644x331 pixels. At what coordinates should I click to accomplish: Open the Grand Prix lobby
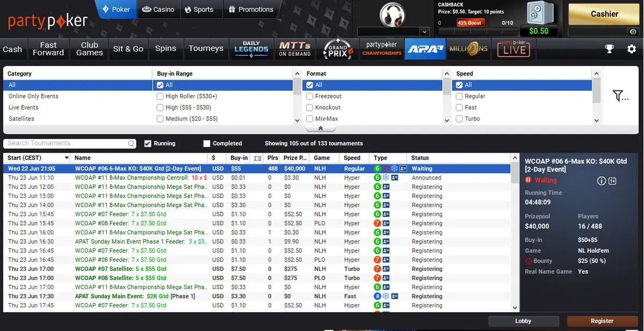click(338, 49)
